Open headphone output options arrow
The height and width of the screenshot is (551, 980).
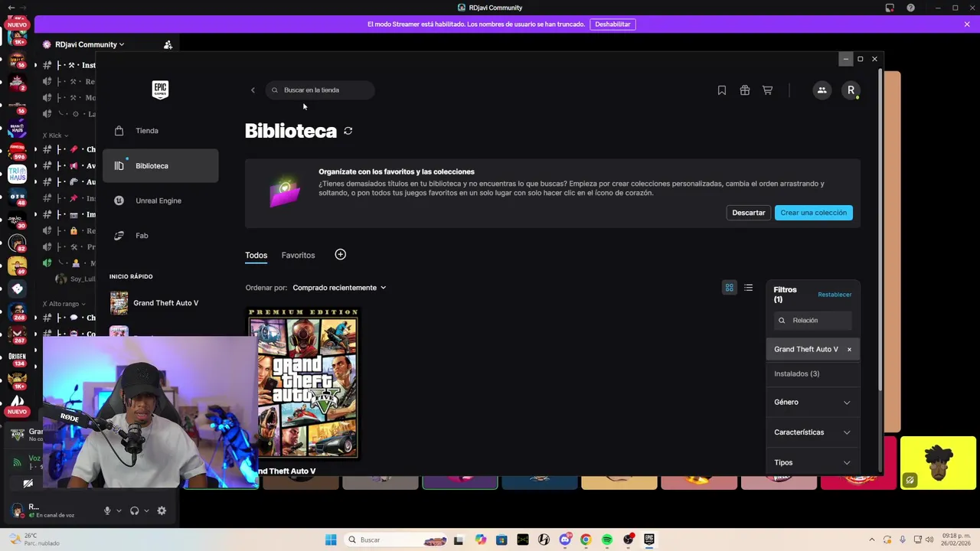click(145, 510)
